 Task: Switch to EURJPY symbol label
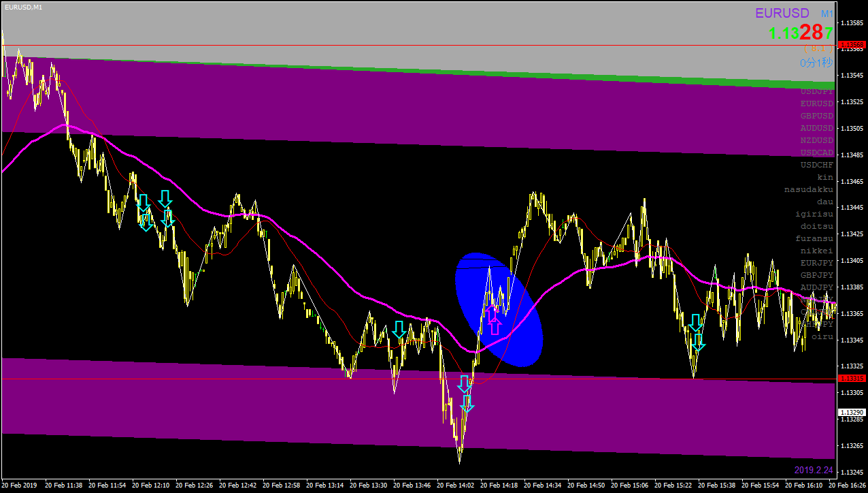tap(816, 263)
